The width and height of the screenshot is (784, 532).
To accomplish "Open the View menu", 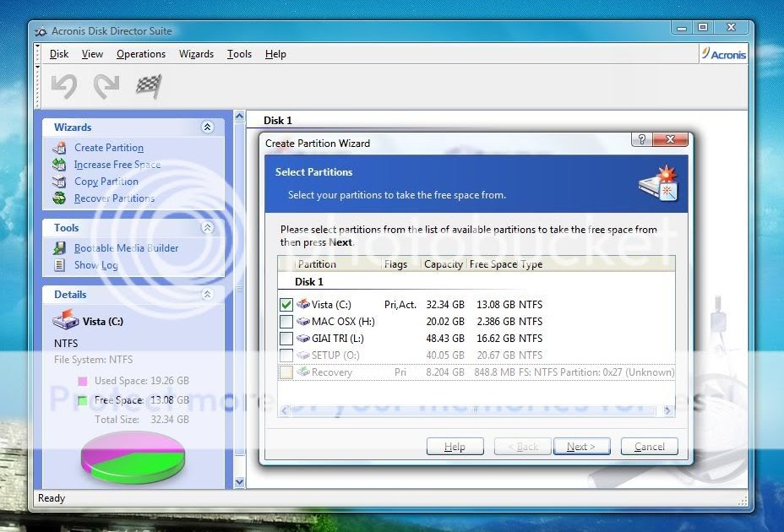I will 92,54.
